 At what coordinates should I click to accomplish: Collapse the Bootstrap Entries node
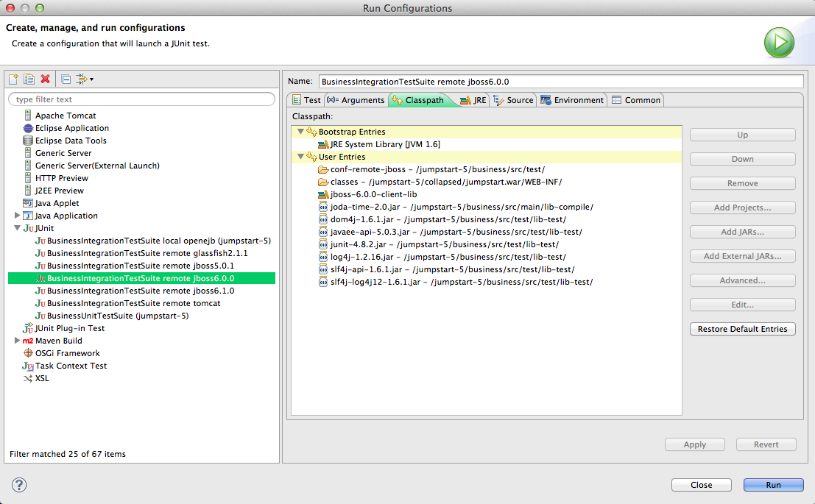click(x=300, y=132)
